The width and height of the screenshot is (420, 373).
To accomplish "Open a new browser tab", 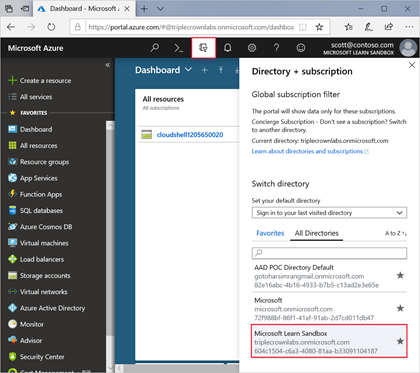I will (144, 9).
